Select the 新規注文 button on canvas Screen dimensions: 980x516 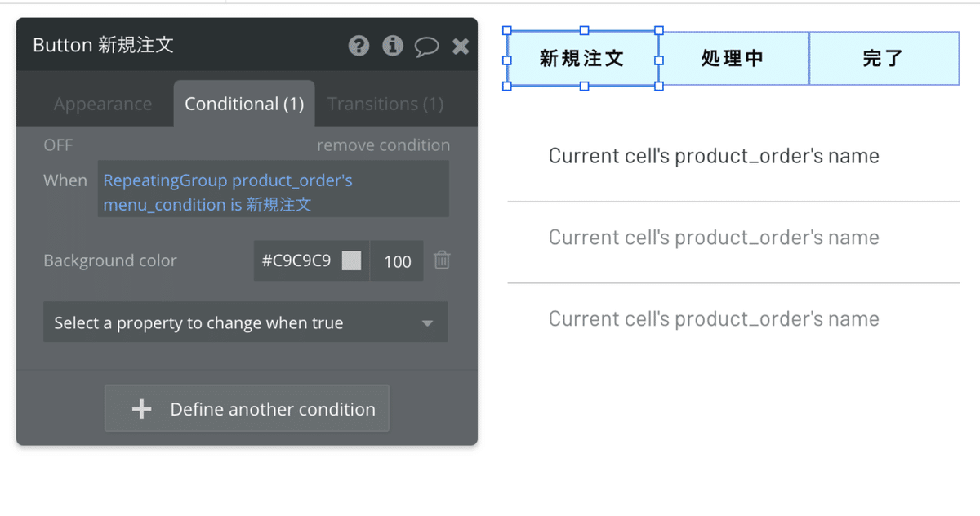tap(581, 58)
